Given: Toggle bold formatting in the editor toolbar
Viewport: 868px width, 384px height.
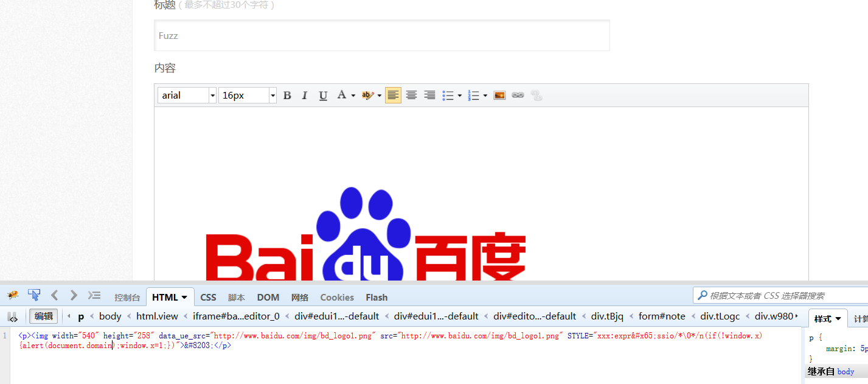Looking at the screenshot, I should click(287, 96).
